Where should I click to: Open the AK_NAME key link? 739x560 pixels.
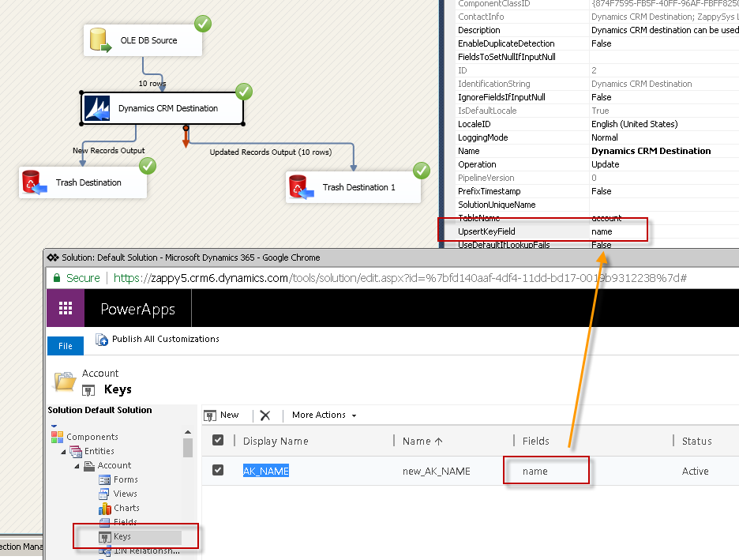click(266, 471)
